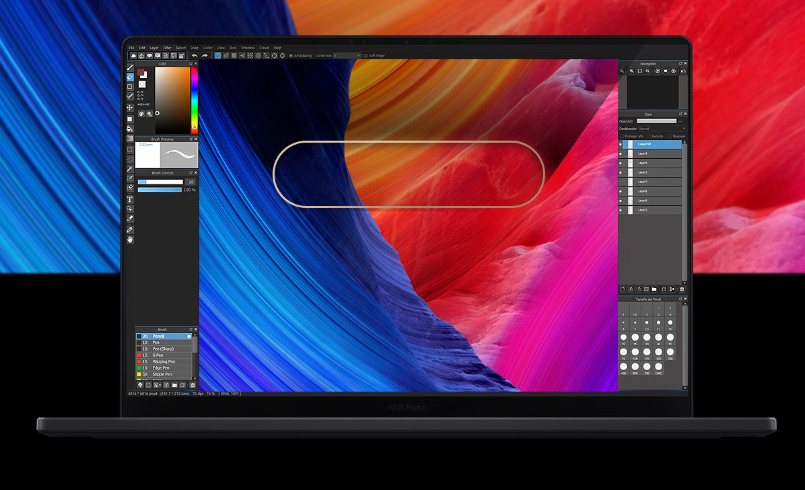Select the Move tool
805x490 pixels.
click(x=130, y=107)
